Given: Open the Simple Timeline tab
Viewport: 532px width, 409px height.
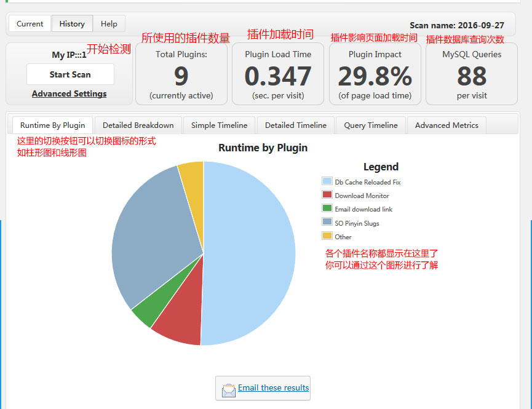Looking at the screenshot, I should 218,124.
